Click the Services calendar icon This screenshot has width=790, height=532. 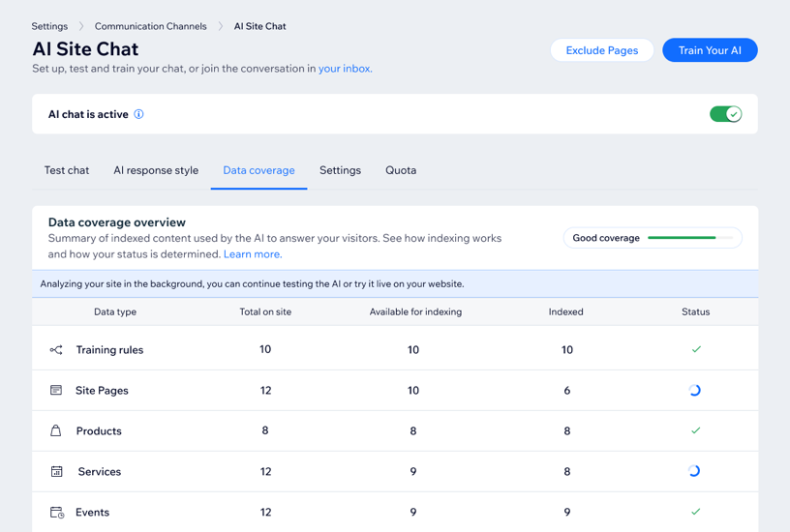pyautogui.click(x=56, y=472)
